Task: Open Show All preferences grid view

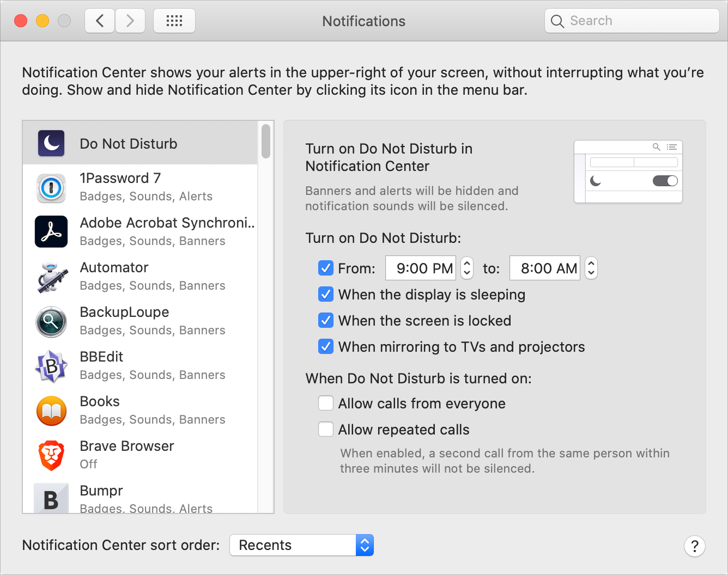Action: (174, 20)
